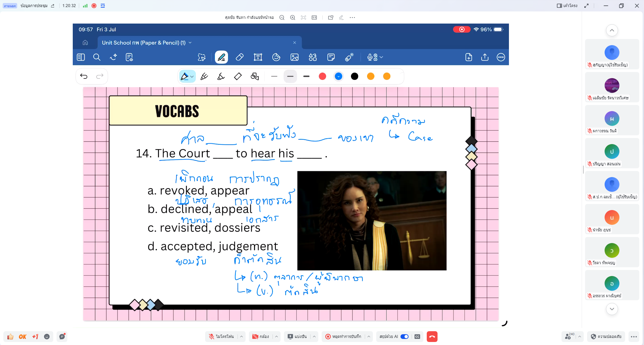
Task: Go to the home icon in notes app
Action: coord(85,43)
